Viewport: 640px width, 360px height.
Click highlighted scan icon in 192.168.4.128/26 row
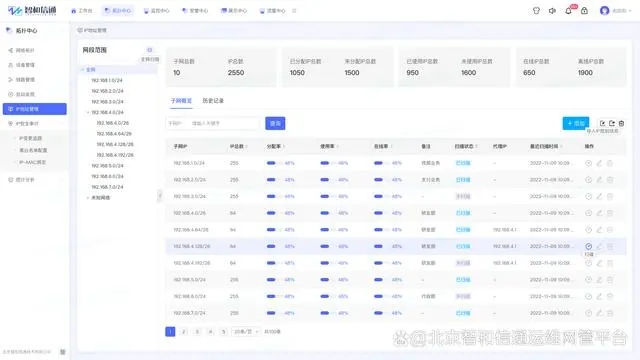click(589, 246)
